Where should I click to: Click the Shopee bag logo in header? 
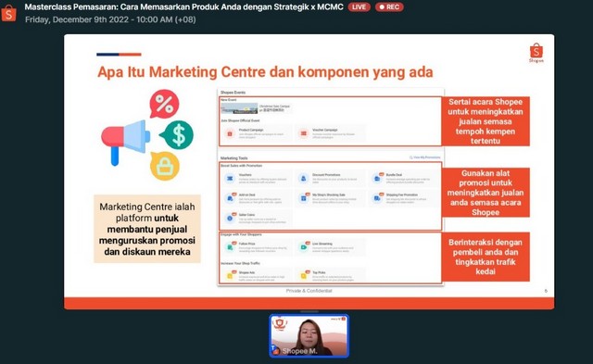pos(9,13)
